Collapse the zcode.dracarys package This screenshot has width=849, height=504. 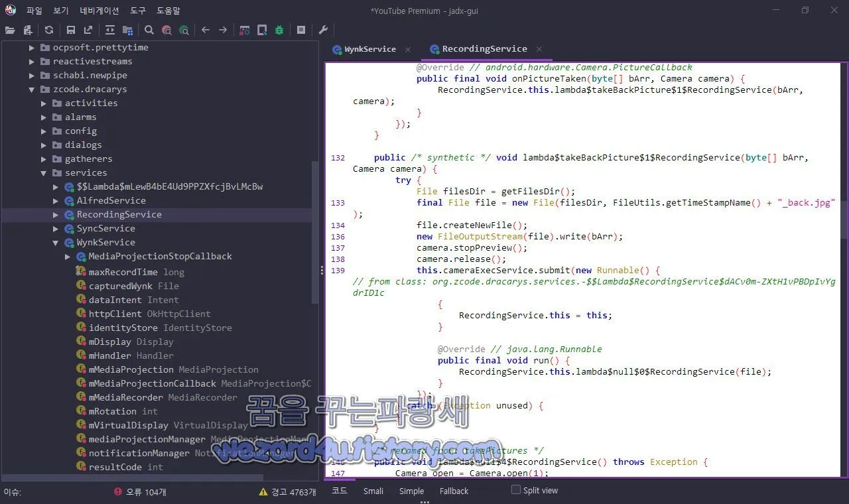(31, 90)
